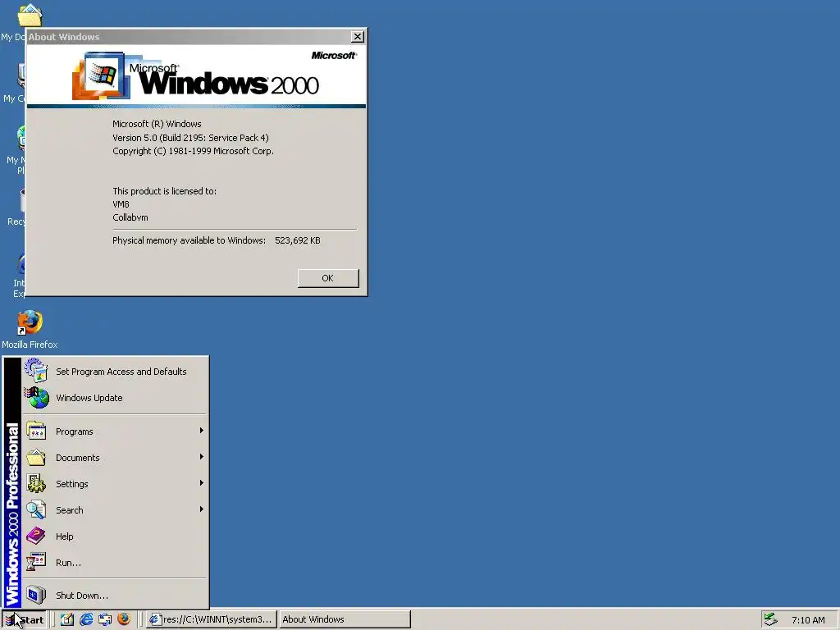Click the 7:10 AM taskbar clock

pyautogui.click(x=808, y=620)
